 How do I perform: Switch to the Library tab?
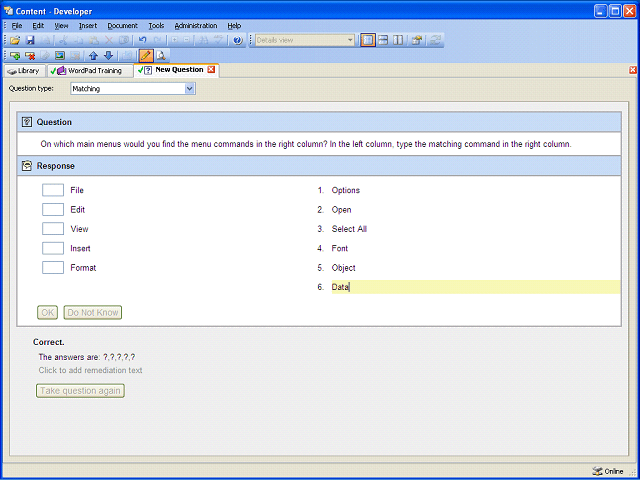24,71
